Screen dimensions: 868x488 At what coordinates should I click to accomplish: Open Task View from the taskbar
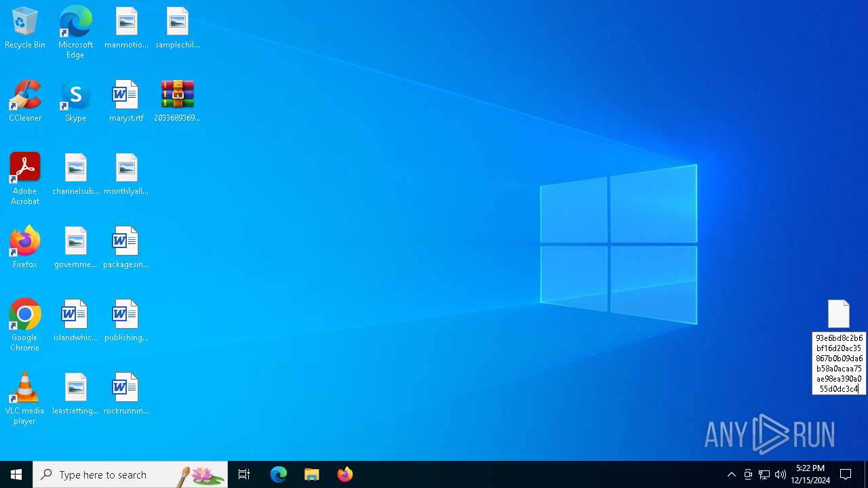tap(244, 474)
